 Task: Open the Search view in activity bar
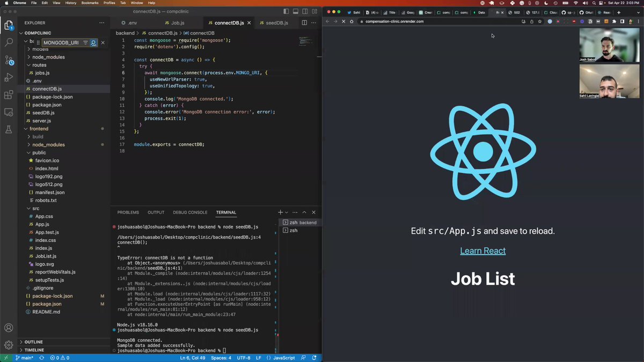click(x=9, y=42)
